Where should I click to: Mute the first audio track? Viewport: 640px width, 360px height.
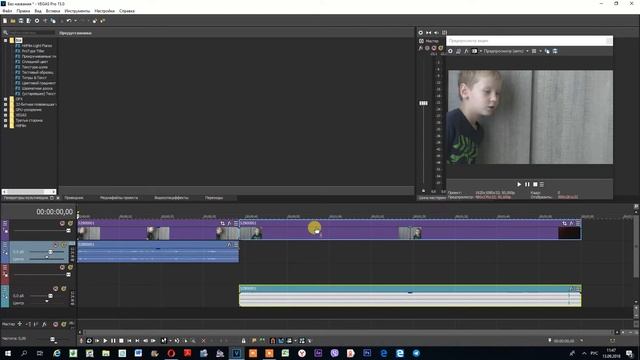click(56, 245)
